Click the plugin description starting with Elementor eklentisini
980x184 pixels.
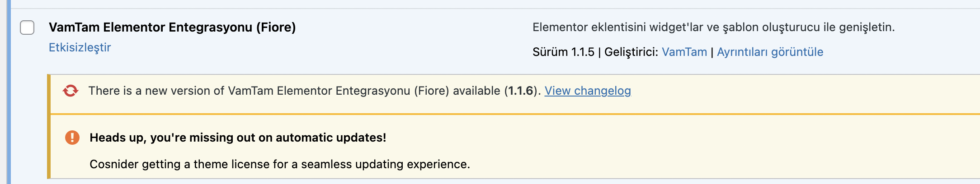pos(714,27)
